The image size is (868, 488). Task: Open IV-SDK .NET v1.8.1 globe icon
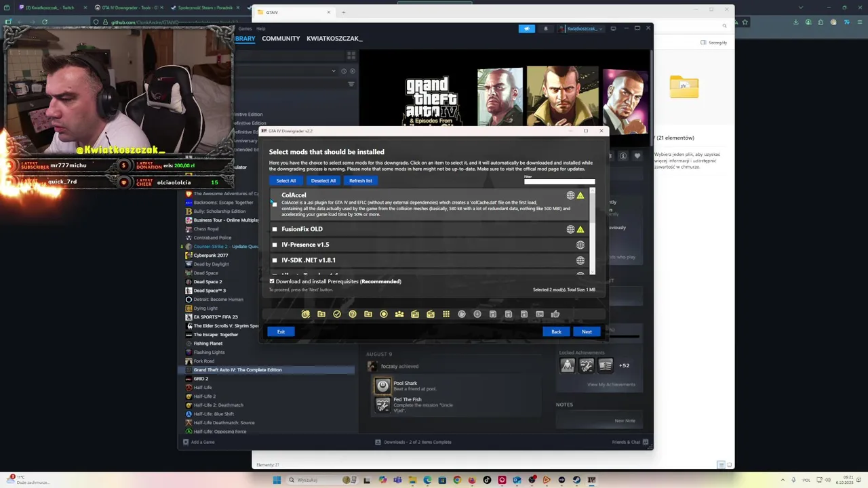(x=580, y=260)
